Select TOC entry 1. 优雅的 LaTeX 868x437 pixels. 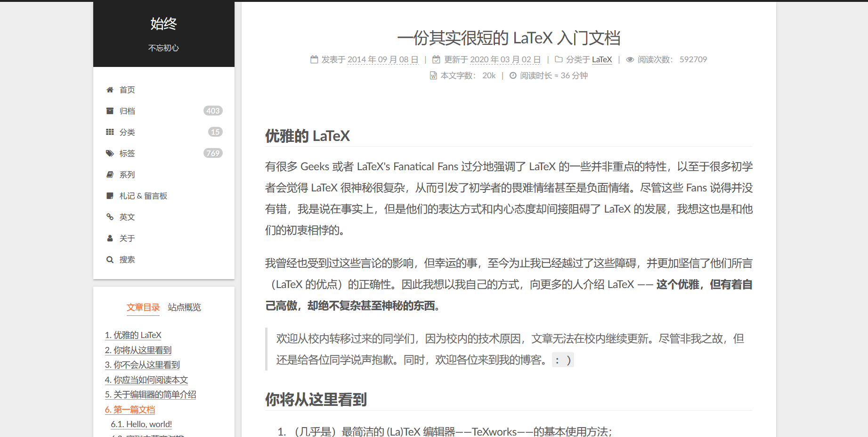pyautogui.click(x=133, y=335)
